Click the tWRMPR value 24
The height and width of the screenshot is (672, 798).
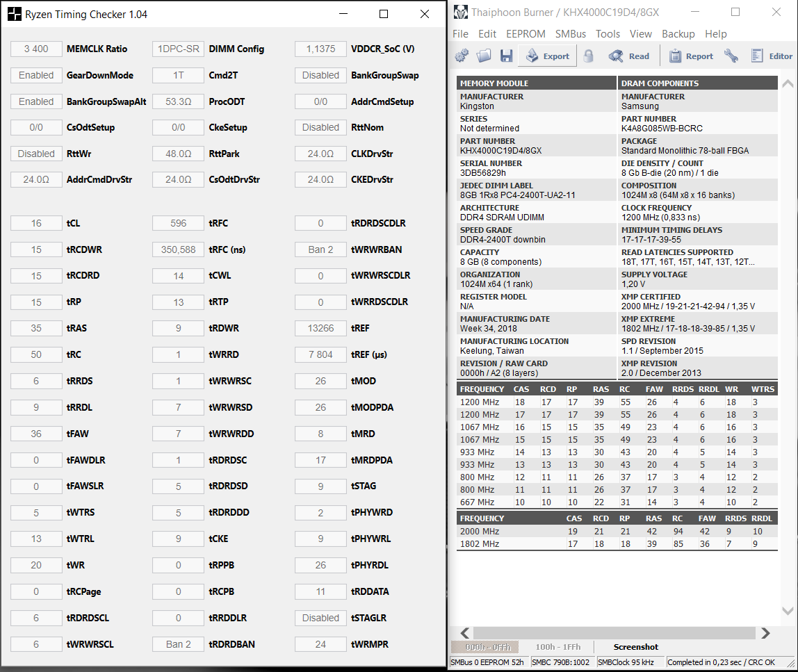tap(320, 644)
